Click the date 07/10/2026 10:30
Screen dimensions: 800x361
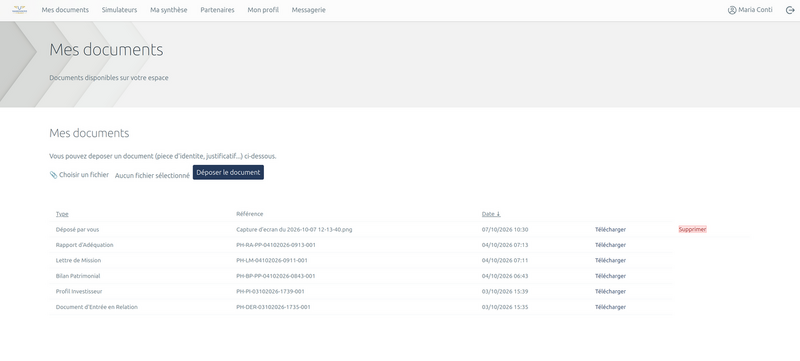click(x=505, y=229)
